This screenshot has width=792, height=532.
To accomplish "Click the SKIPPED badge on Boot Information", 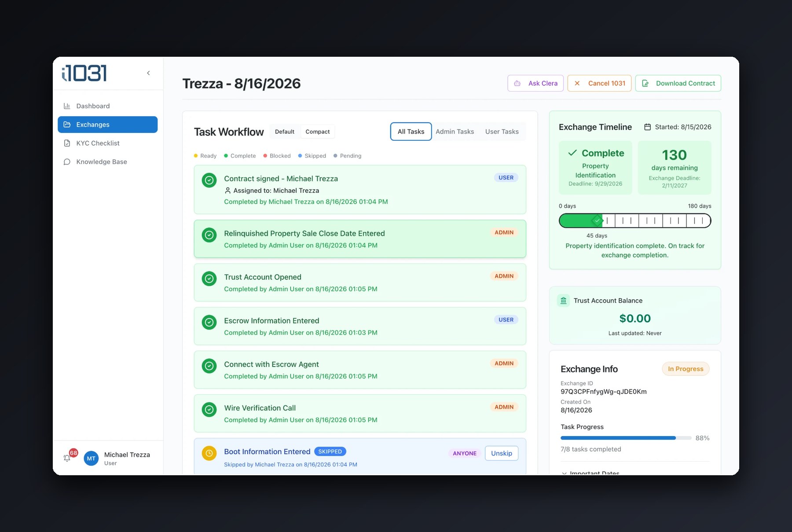I will tap(330, 451).
